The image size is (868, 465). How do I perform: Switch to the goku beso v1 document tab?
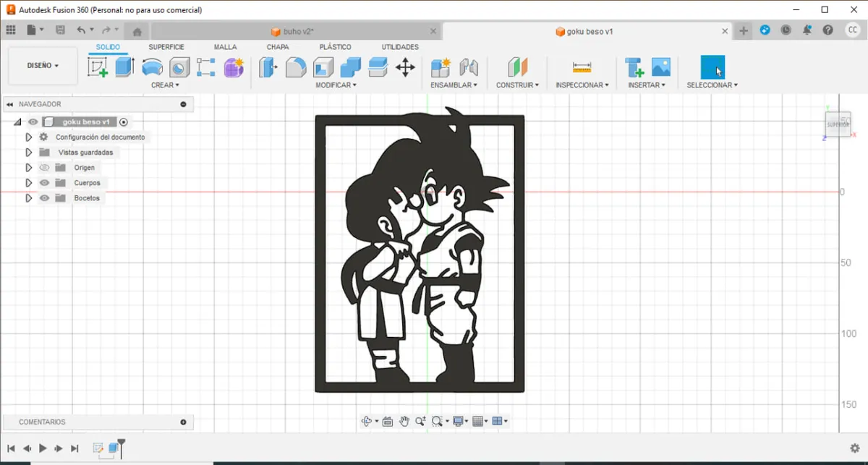coord(584,32)
